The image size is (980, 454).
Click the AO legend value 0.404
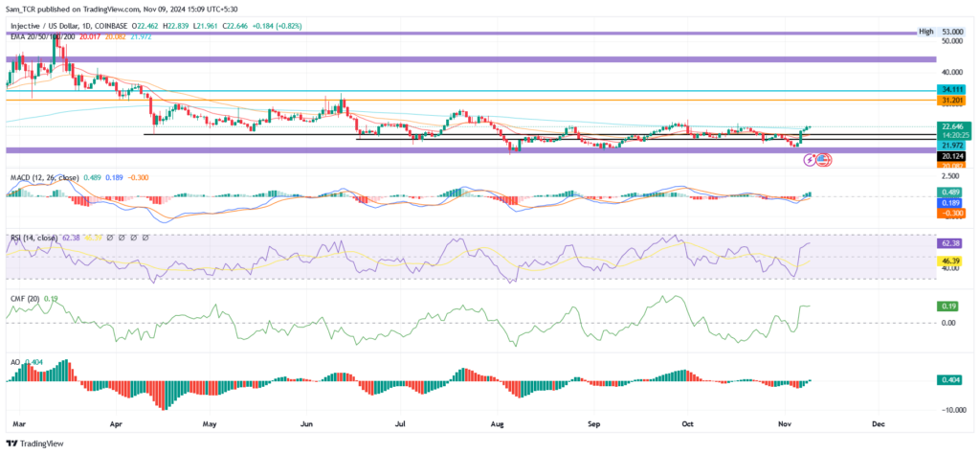point(32,361)
